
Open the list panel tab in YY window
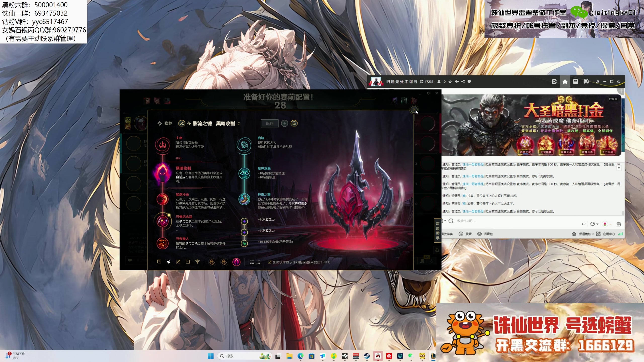point(575,82)
